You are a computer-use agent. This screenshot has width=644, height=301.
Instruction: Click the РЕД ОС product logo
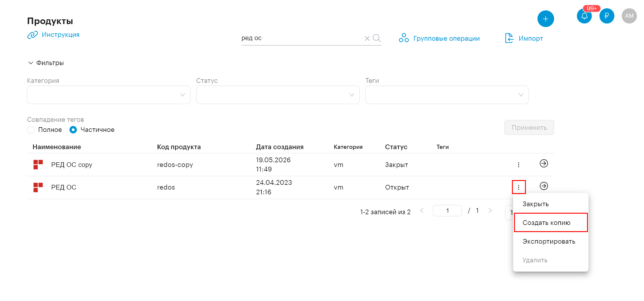click(38, 187)
